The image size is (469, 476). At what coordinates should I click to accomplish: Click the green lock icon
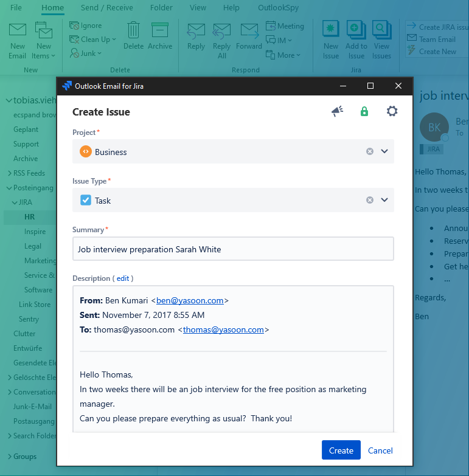(364, 111)
